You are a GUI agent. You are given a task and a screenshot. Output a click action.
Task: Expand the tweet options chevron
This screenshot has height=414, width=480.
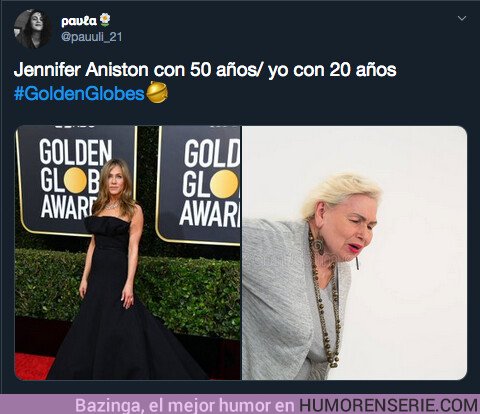(x=462, y=18)
